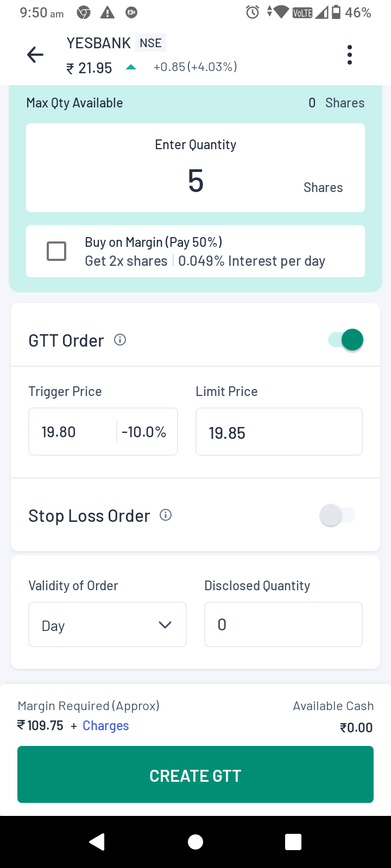The image size is (391, 868).
Task: Tap the back arrow icon
Action: click(x=35, y=55)
